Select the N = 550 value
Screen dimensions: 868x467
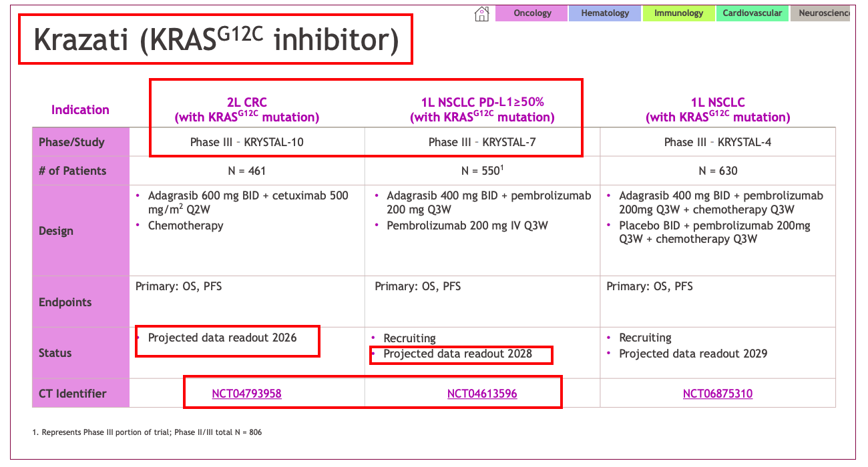click(x=481, y=171)
